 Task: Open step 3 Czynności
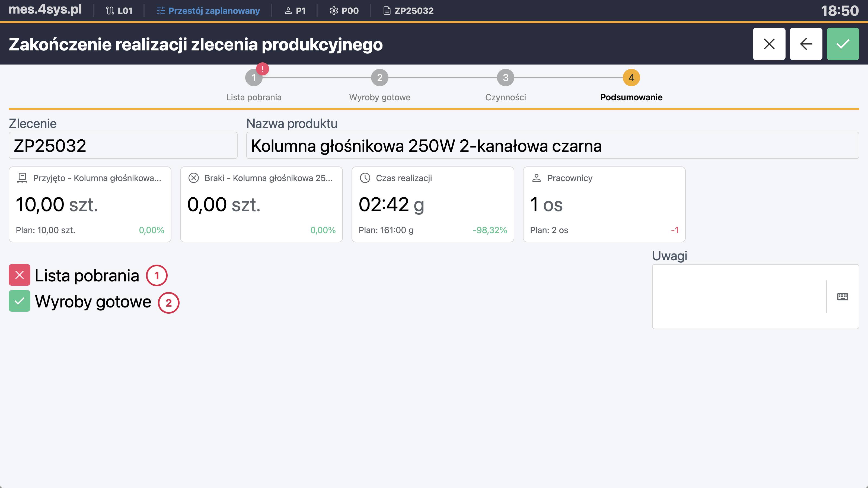(505, 78)
